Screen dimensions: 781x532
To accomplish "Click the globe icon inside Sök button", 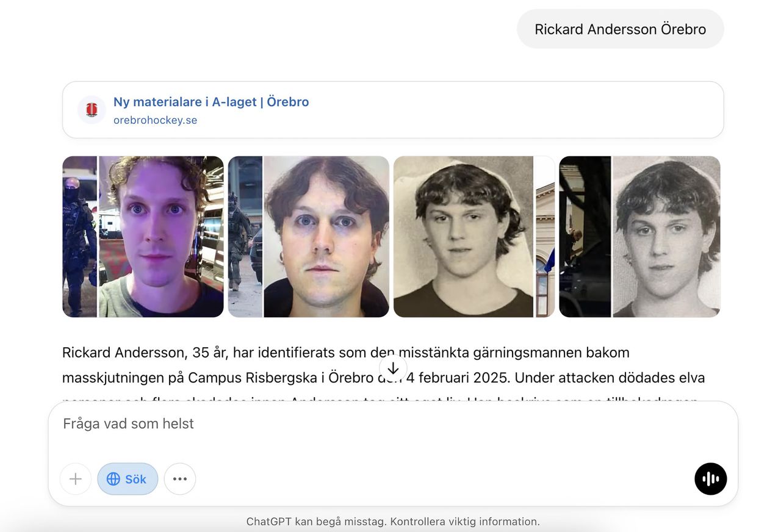I will [113, 479].
